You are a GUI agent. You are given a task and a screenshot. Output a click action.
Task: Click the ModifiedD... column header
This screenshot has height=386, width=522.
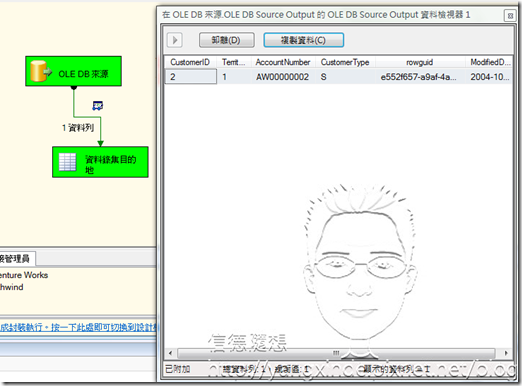489,62
